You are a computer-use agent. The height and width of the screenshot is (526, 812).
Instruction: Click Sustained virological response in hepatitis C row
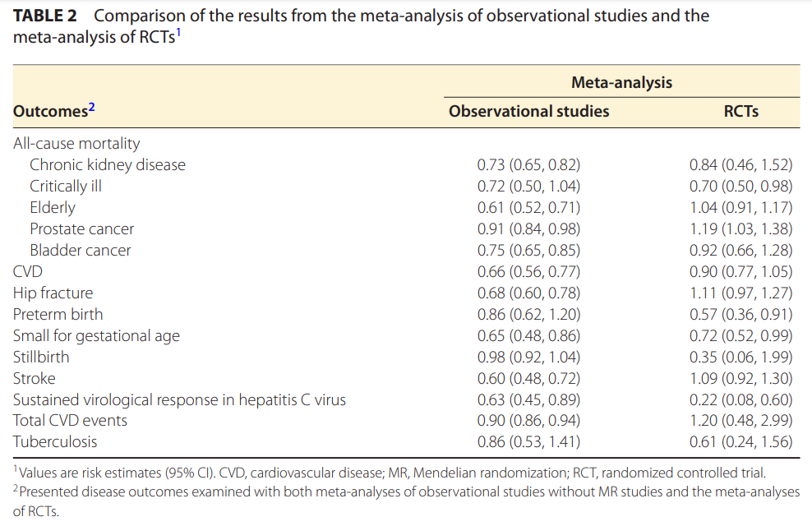tap(179, 399)
